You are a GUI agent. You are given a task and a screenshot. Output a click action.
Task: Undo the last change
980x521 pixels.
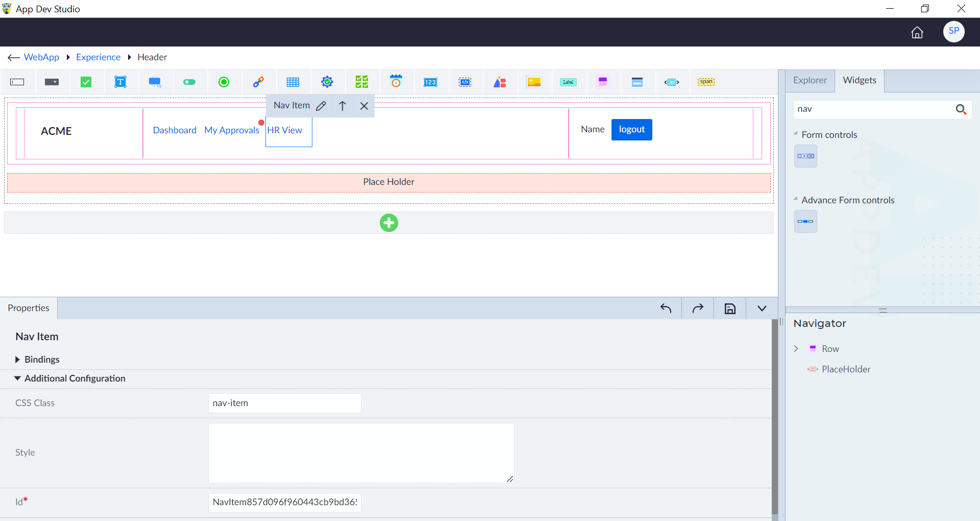(666, 309)
